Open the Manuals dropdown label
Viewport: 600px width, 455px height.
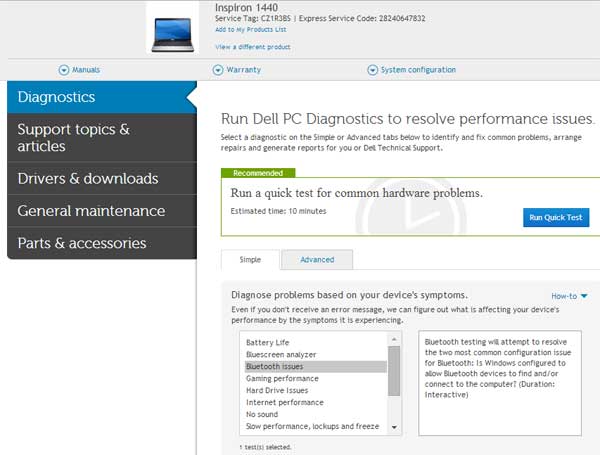(x=86, y=70)
